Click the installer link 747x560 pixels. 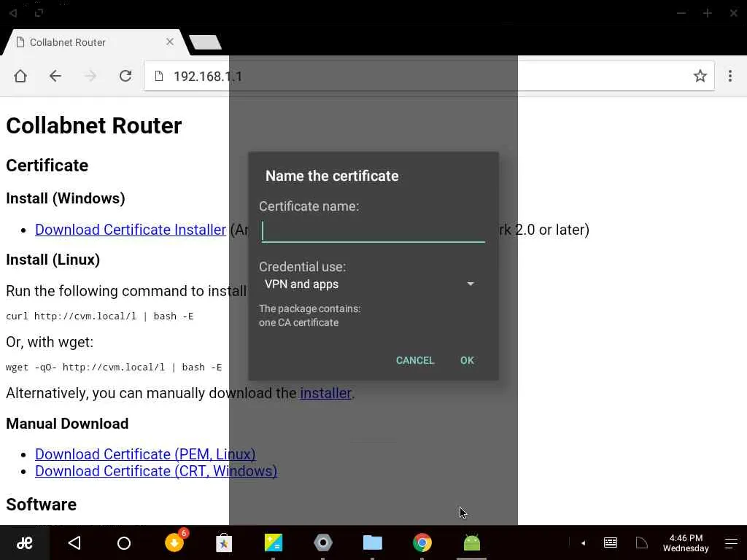(326, 393)
